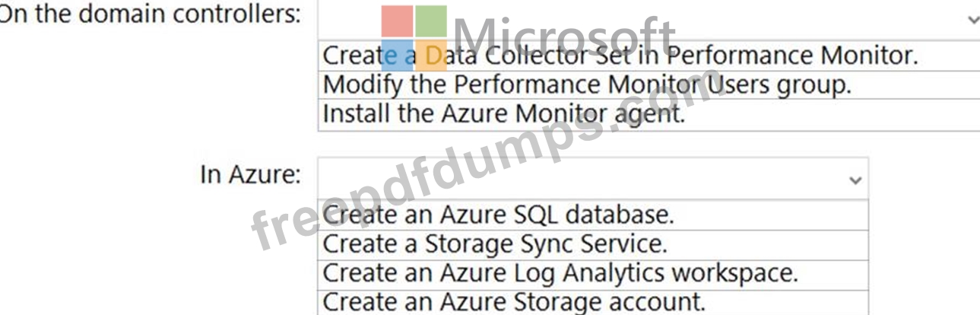
Task: Pick 'Install the Azure Monitor agent' option
Action: tap(504, 113)
